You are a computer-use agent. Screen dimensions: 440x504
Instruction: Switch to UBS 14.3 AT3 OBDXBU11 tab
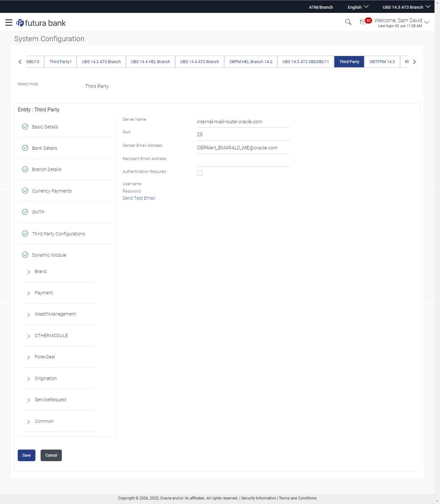coord(306,62)
